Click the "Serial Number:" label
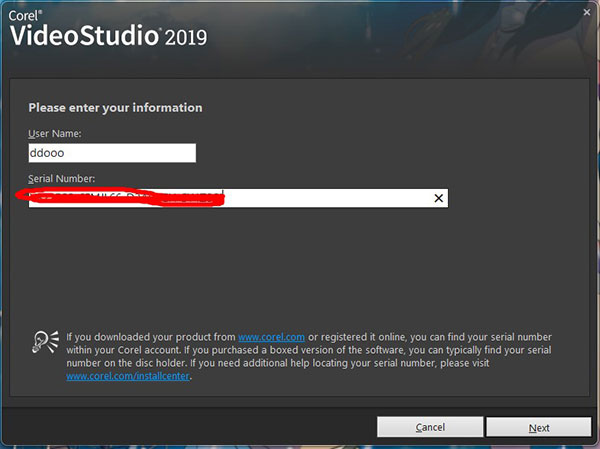 pos(61,178)
